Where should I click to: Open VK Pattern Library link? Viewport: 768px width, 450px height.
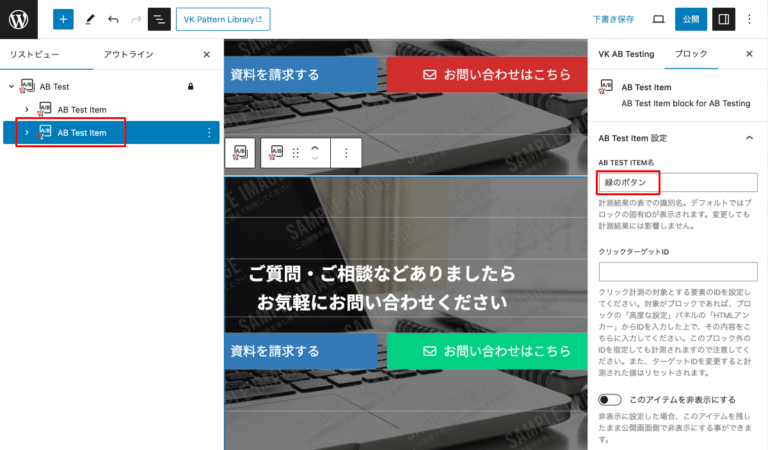click(223, 19)
